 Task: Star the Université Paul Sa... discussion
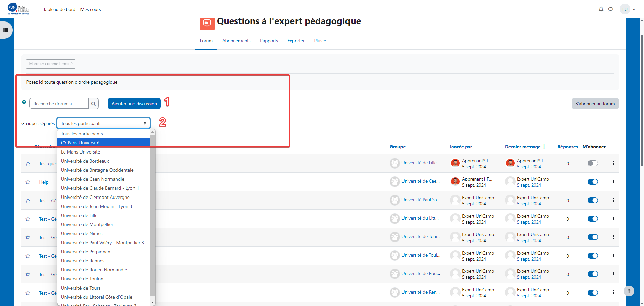pyautogui.click(x=28, y=201)
